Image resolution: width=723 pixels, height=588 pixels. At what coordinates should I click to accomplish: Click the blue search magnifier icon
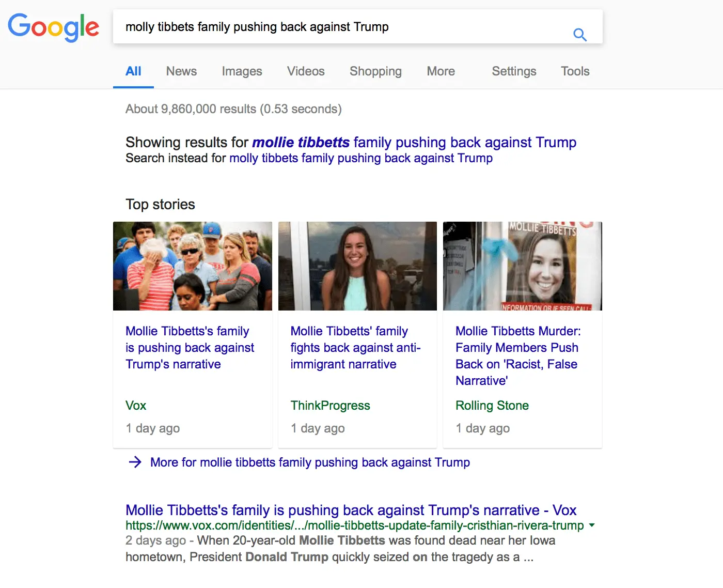580,35
